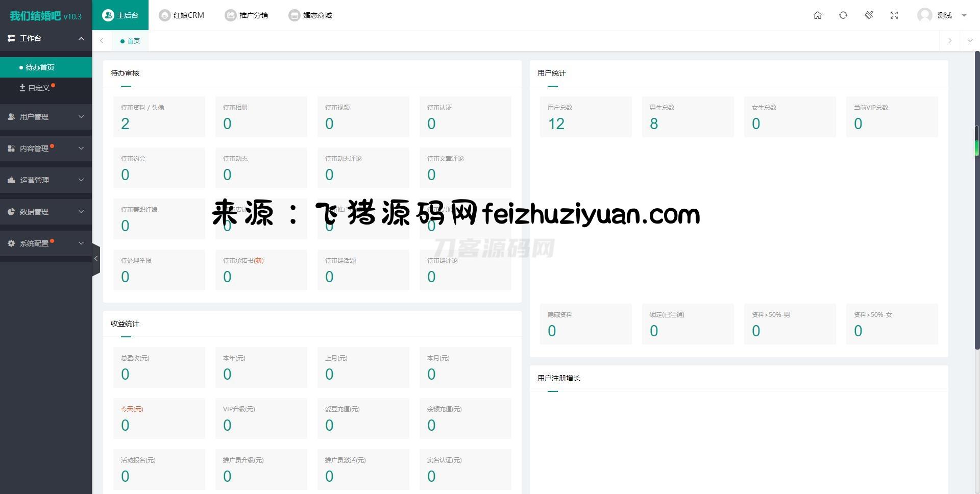
Task: Open 待审资料 / 头像 pending card
Action: [159, 117]
